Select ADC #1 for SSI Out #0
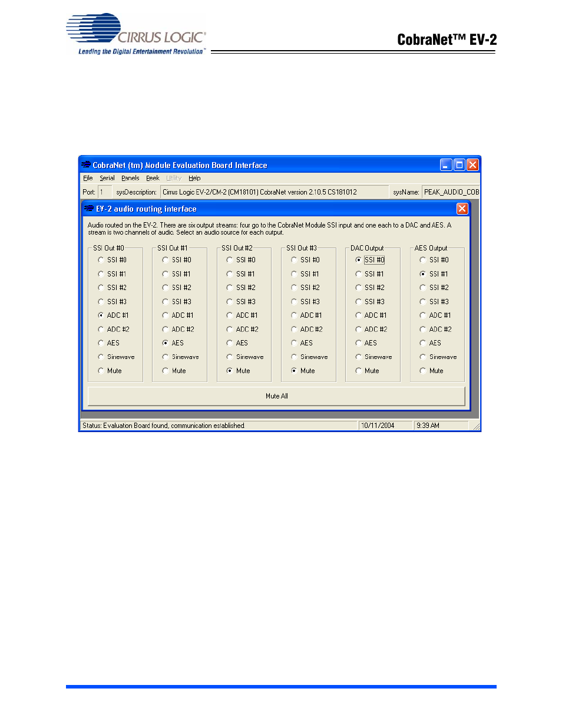This screenshot has height=728, width=562. [101, 315]
